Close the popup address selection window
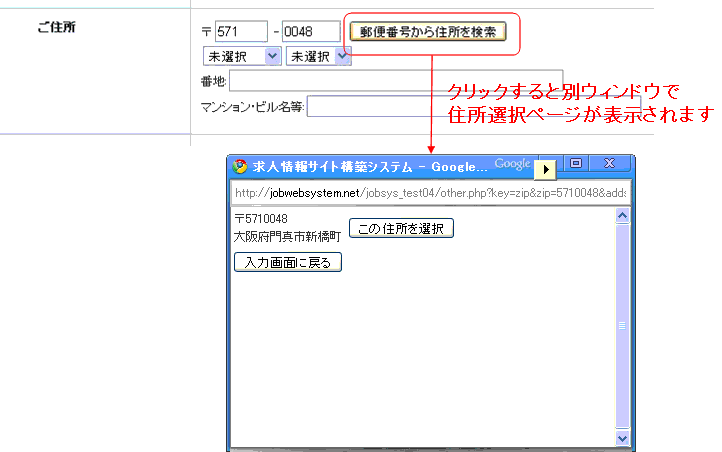 [x=609, y=163]
